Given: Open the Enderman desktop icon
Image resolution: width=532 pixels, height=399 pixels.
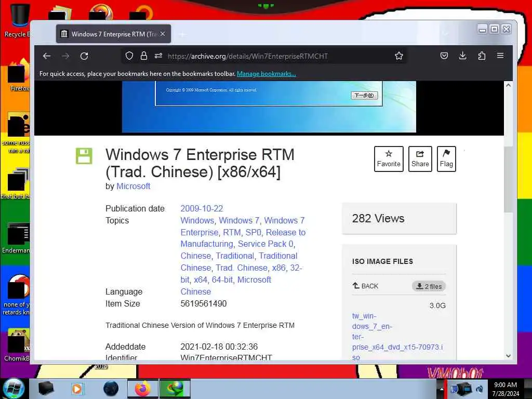Looking at the screenshot, I should 17,238.
